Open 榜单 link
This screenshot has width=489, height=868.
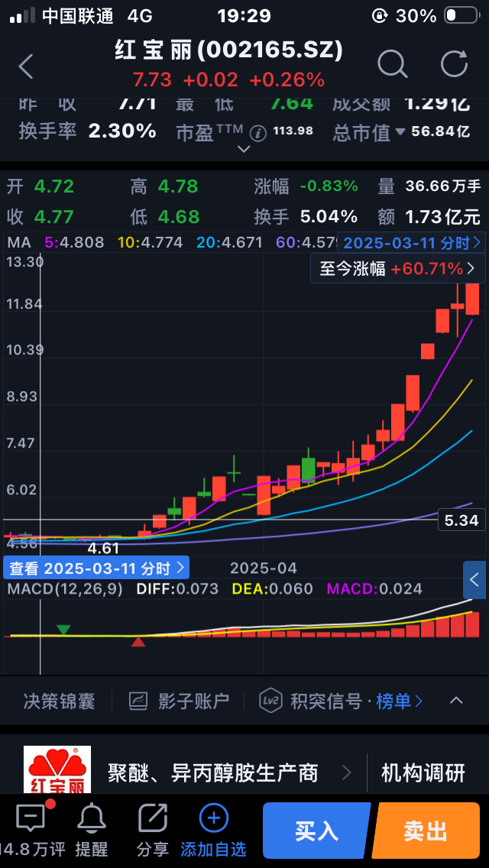pos(400,701)
